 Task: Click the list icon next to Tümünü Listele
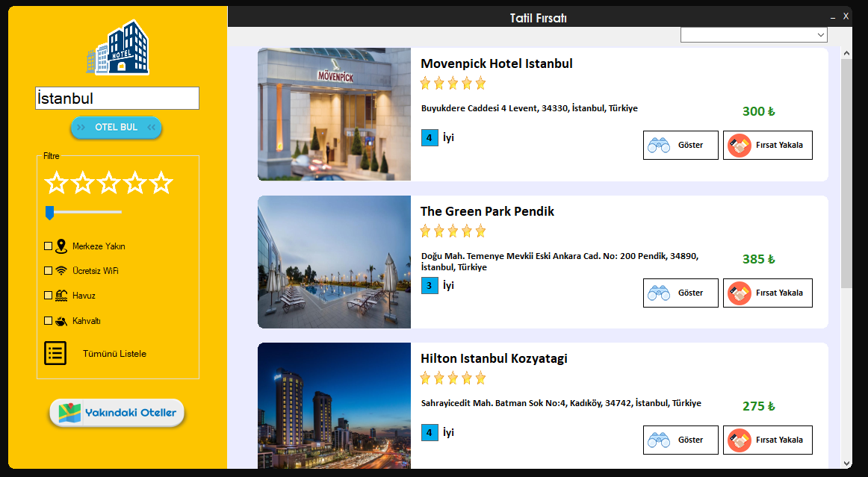(55, 352)
